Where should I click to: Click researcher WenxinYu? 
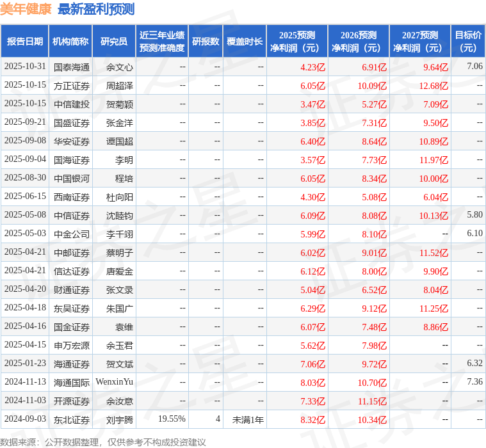(x=115, y=381)
